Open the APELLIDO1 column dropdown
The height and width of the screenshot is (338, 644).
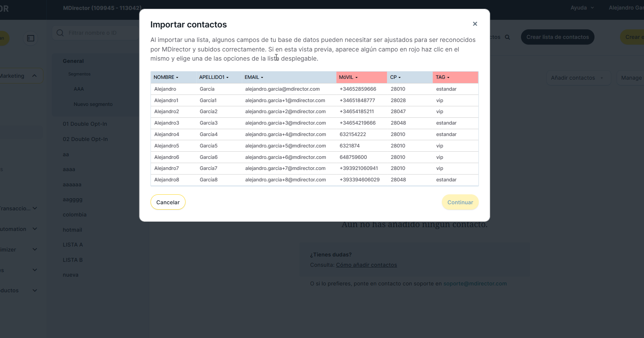tap(214, 77)
